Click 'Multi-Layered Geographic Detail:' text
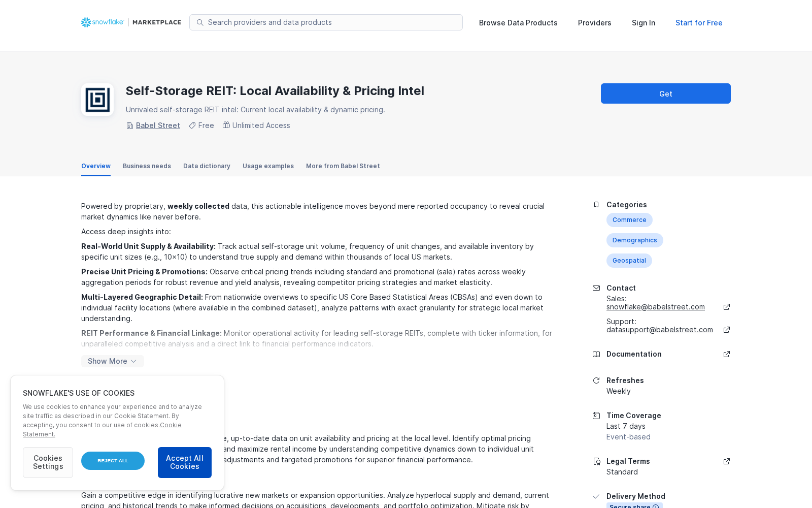The image size is (812, 508). (x=142, y=297)
